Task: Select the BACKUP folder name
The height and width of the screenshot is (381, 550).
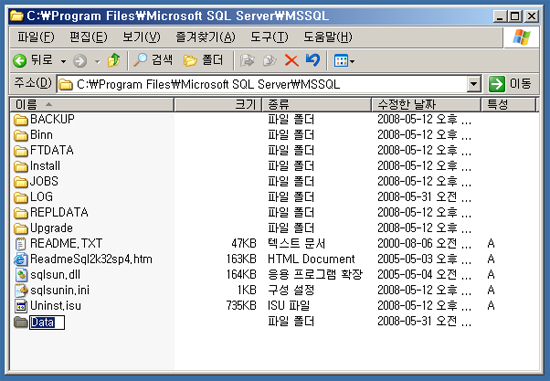Action: 52,119
